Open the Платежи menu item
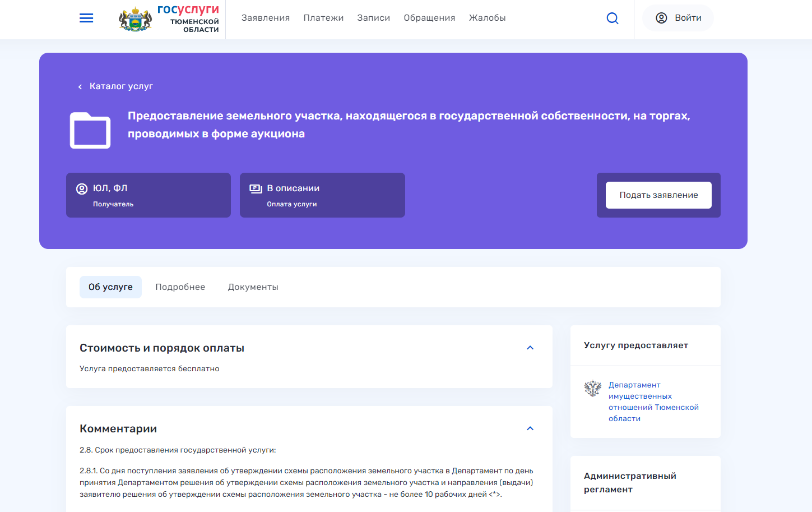This screenshot has height=512, width=812. (323, 18)
